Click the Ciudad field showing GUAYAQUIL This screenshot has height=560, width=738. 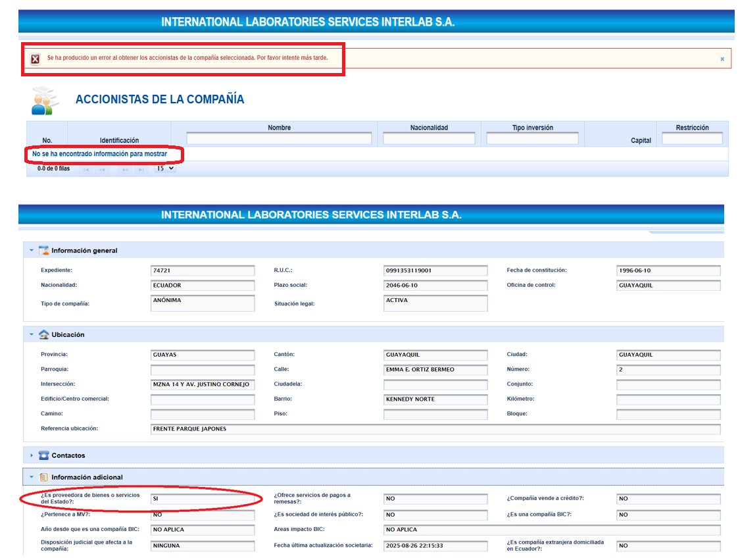click(668, 355)
